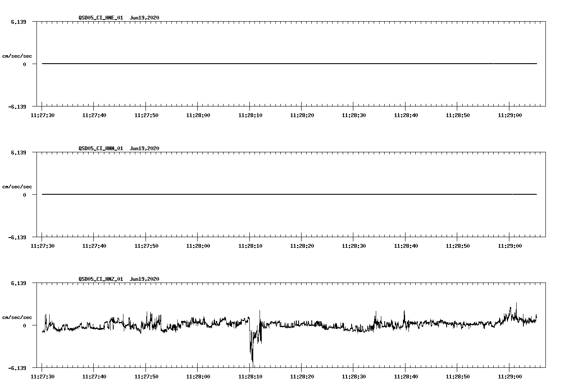Click the large negative spike in HNZ trace
Image resolution: width=576 pixels, height=392 pixels.
pos(252,346)
